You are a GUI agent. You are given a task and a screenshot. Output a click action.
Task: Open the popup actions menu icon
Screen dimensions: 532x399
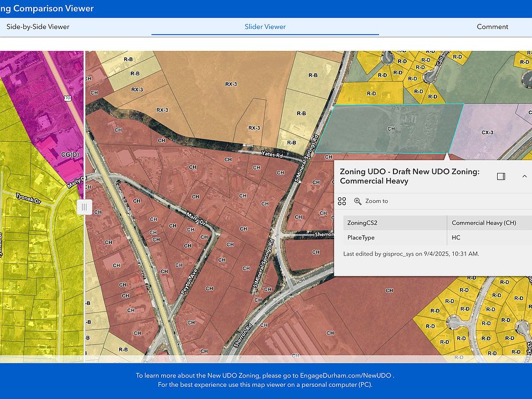pos(342,201)
